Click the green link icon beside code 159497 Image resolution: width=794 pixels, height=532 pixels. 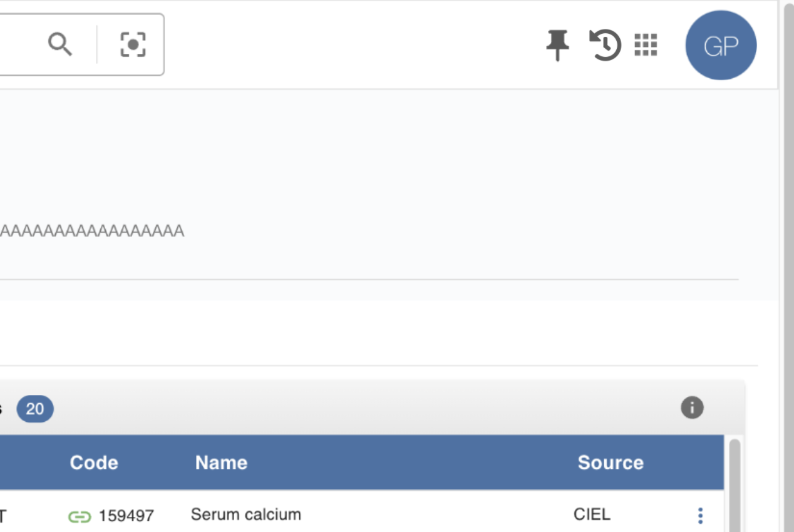click(80, 515)
